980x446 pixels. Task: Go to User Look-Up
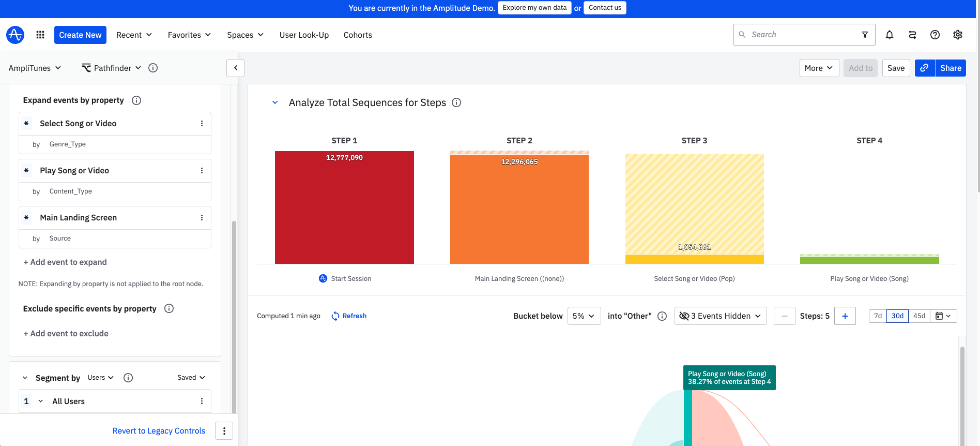(304, 35)
